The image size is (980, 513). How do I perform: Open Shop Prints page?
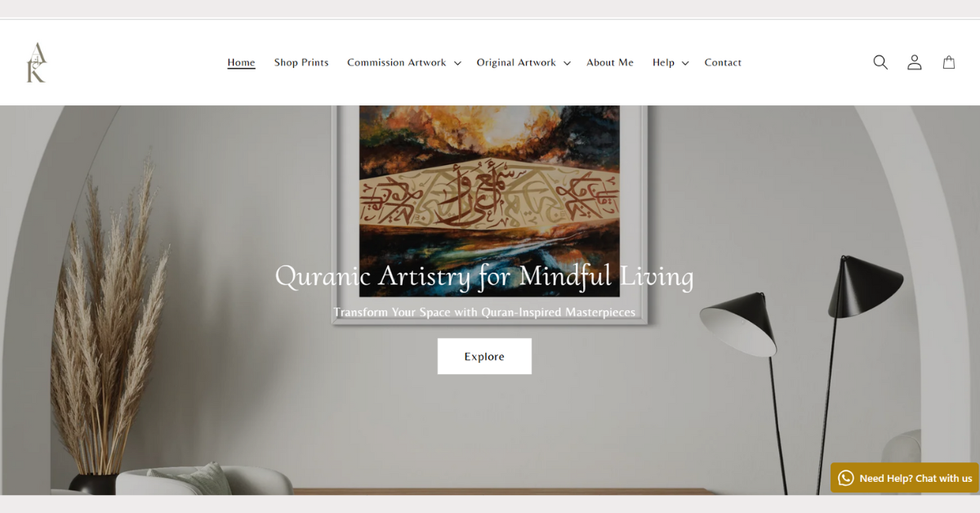(x=301, y=62)
